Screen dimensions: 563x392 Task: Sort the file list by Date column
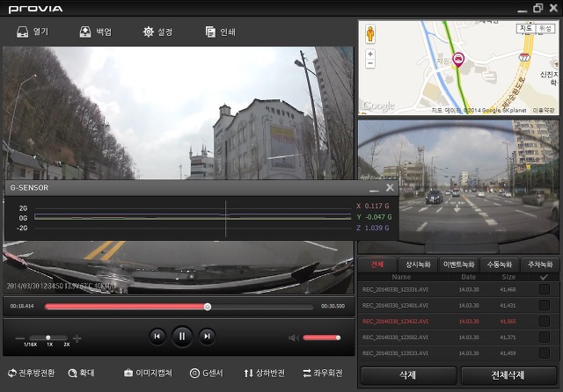coord(469,277)
